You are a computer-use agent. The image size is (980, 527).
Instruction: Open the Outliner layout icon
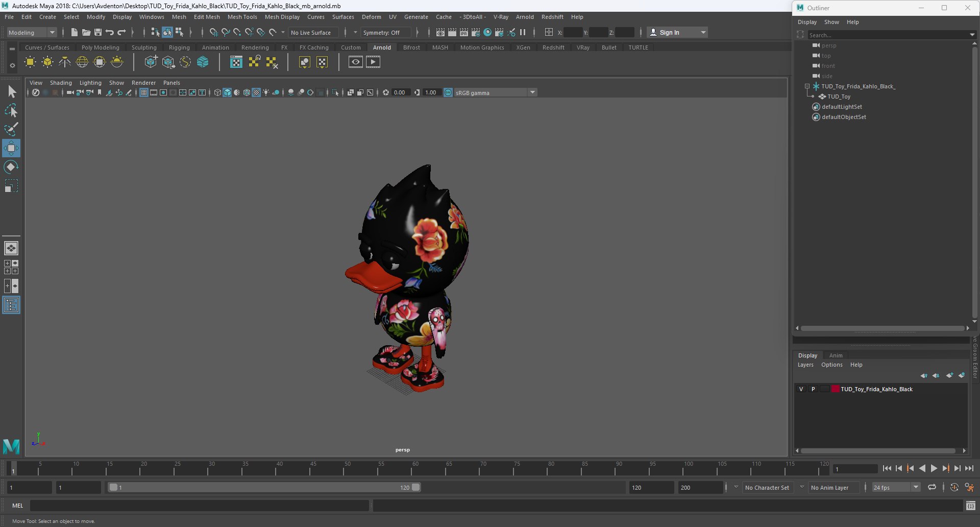click(x=11, y=305)
